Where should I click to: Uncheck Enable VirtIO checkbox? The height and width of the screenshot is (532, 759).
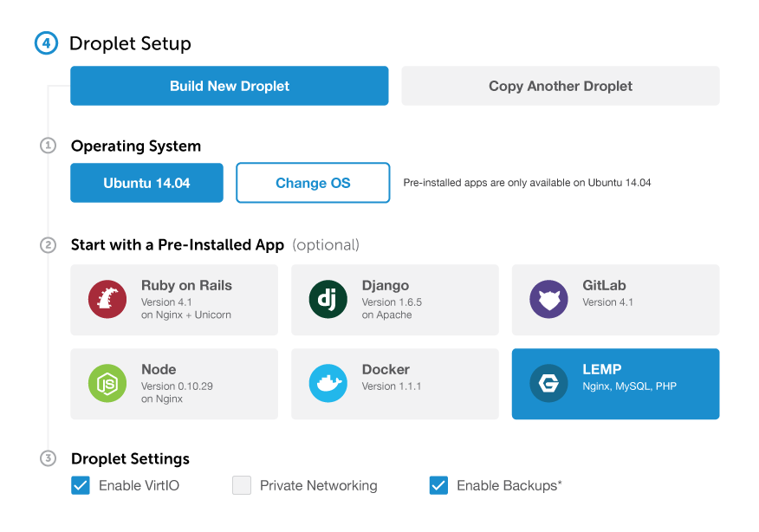point(81,485)
